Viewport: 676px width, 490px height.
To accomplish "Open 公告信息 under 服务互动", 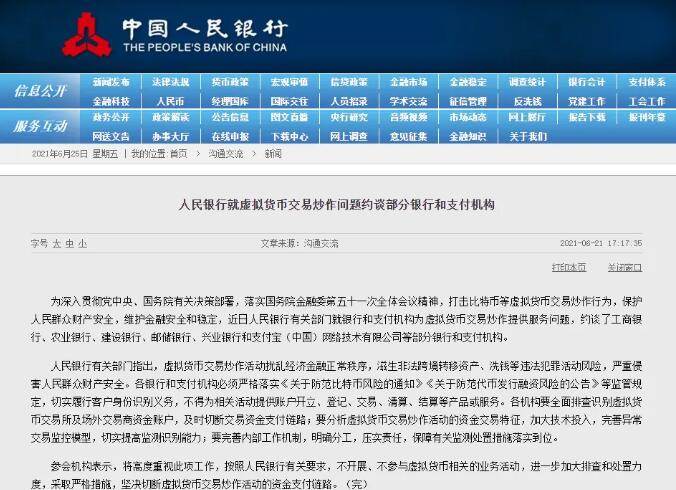I will 230,117.
